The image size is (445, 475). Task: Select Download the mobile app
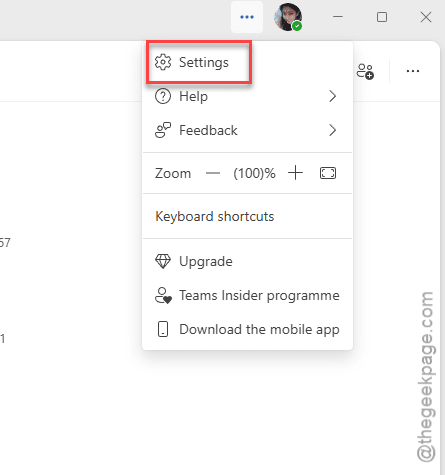click(x=247, y=329)
